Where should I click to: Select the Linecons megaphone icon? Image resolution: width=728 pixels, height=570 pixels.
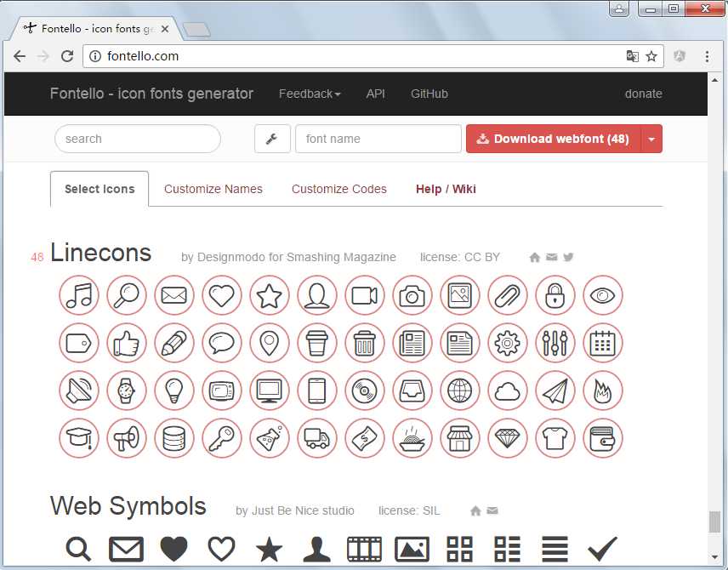(x=127, y=438)
